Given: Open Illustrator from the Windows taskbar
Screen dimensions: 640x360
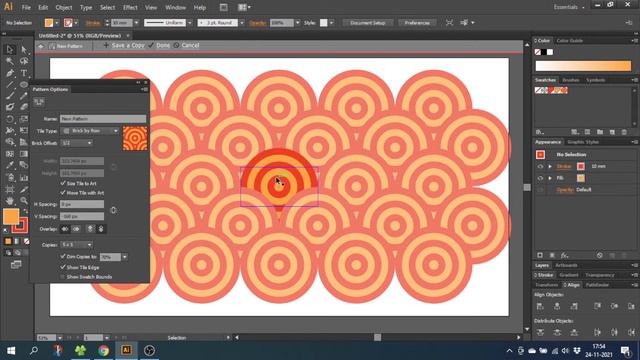Looking at the screenshot, I should pos(126,350).
